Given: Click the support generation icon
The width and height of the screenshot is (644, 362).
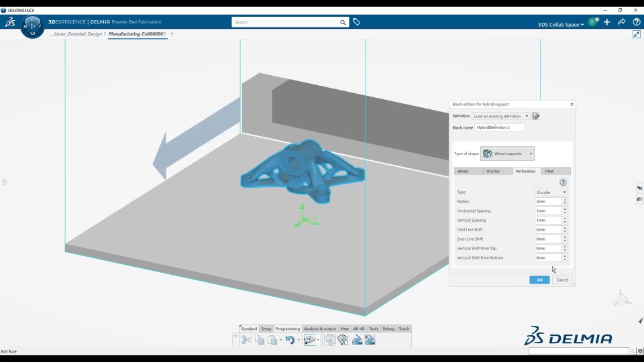Looking at the screenshot, I should pyautogui.click(x=330, y=340).
